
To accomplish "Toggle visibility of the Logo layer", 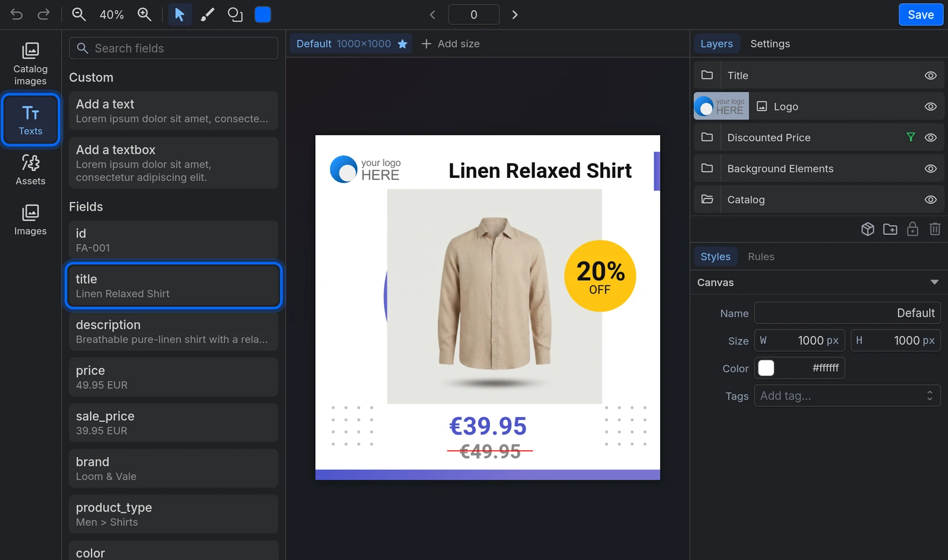I will 931,107.
